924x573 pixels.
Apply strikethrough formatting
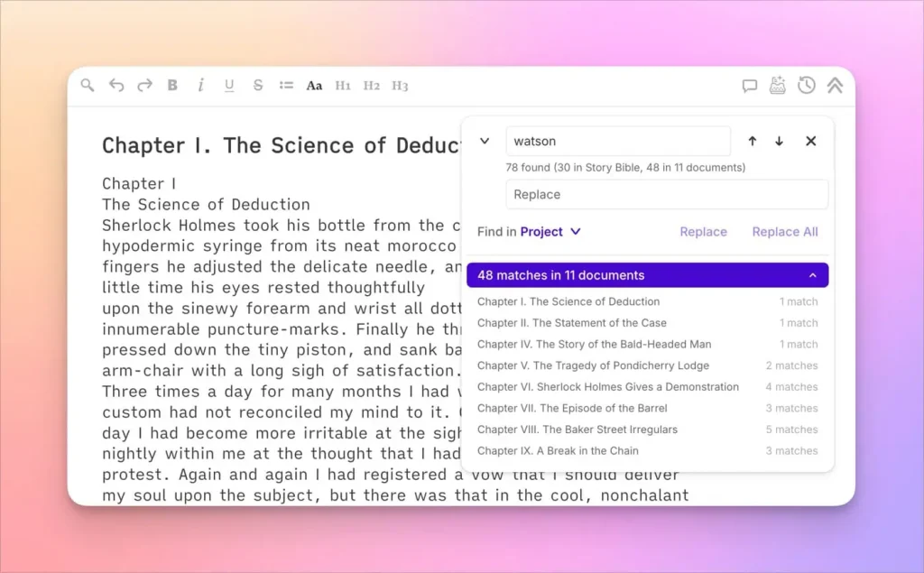[x=258, y=85]
